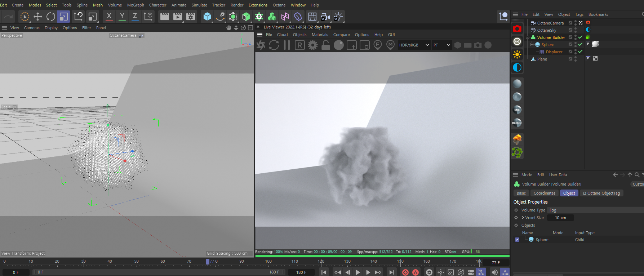Click the Octane VDB volume cloud icon
This screenshot has height=276, width=644.
point(517,139)
